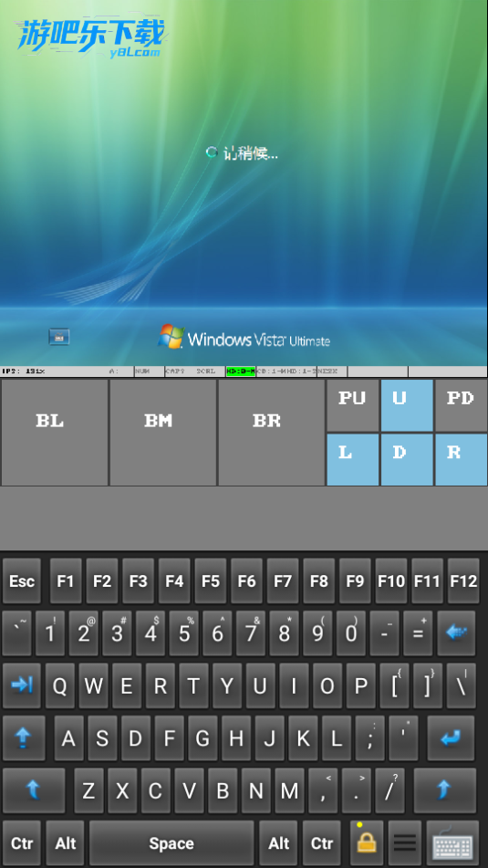Tap the padlock lock icon key
Image resolution: width=488 pixels, height=868 pixels.
(367, 843)
